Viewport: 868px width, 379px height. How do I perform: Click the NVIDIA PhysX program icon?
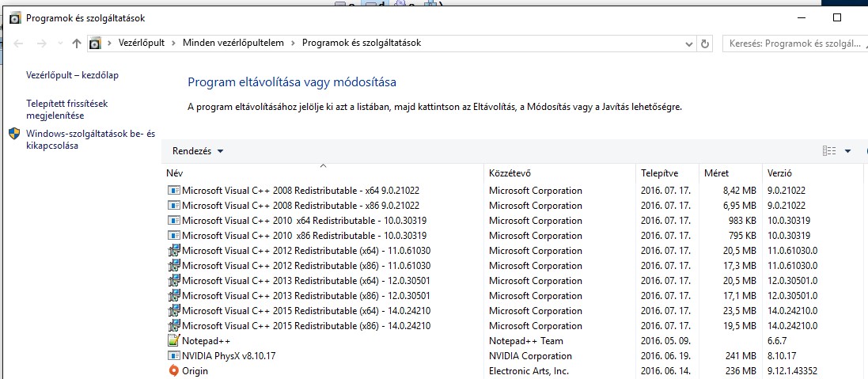click(174, 355)
